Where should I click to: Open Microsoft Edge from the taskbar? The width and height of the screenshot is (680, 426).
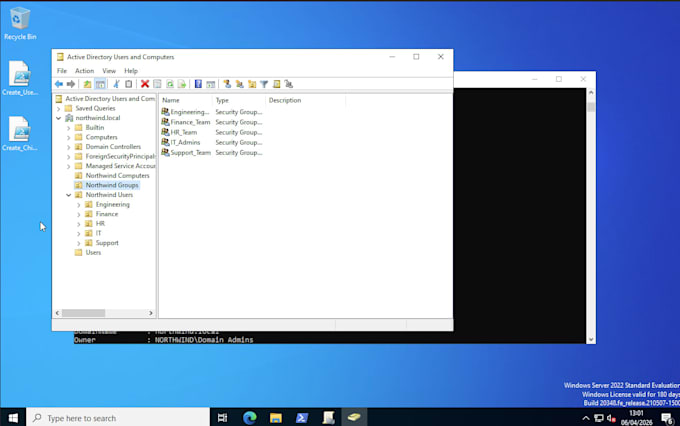pos(250,418)
